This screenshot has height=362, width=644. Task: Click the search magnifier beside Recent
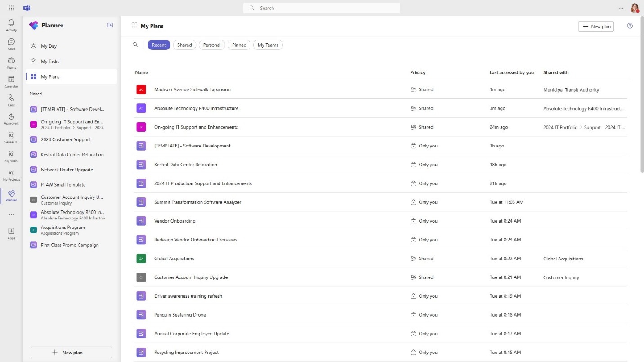click(135, 45)
